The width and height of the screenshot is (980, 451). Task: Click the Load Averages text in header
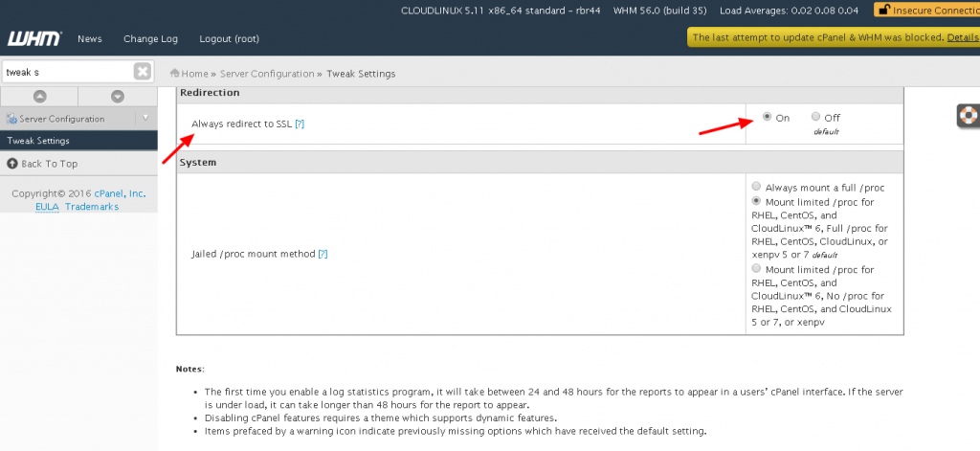(790, 11)
